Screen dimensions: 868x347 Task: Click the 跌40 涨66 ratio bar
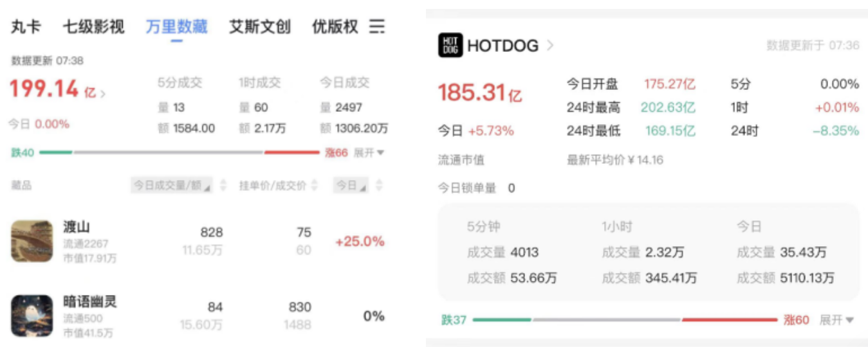179,153
